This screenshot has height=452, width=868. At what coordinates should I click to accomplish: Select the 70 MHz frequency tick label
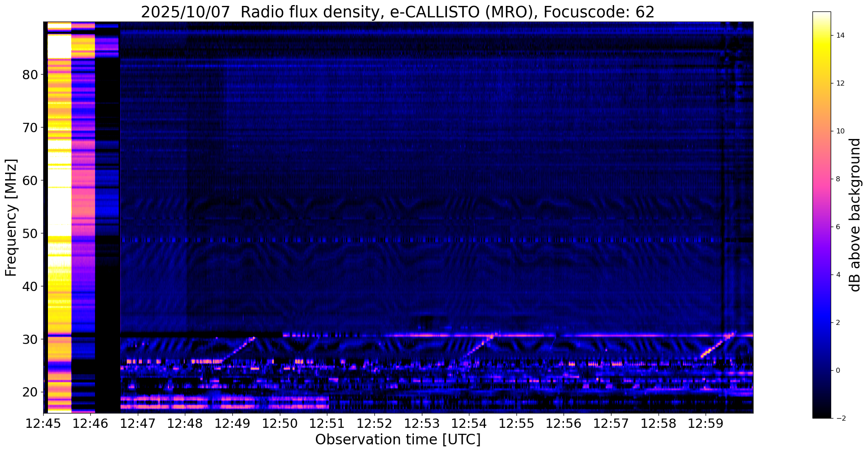(x=30, y=128)
